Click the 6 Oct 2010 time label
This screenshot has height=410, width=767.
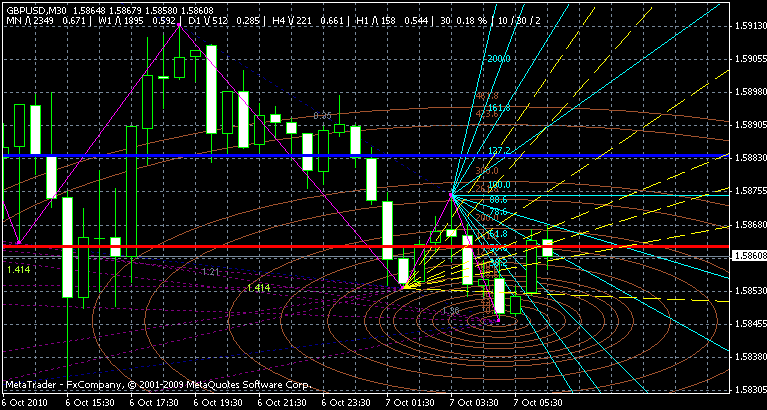22,403
